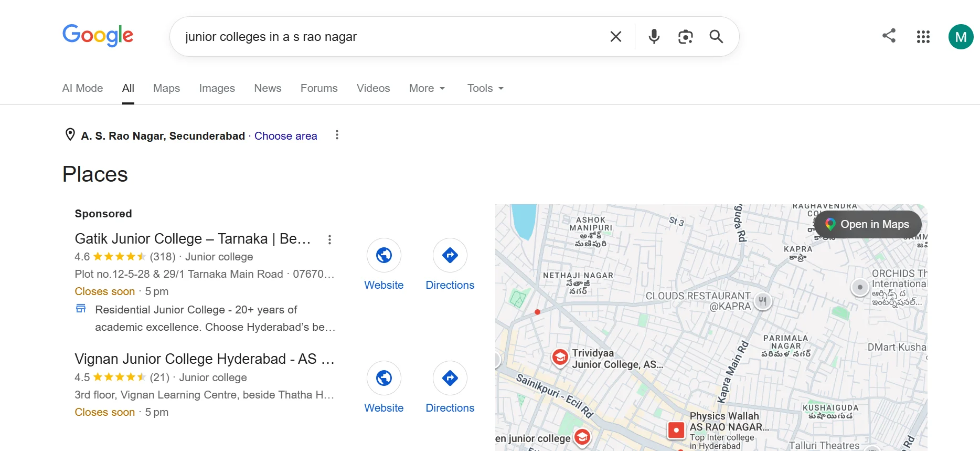Screen dimensions: 980x451
Task: Click the search input field
Action: pyautogui.click(x=388, y=37)
